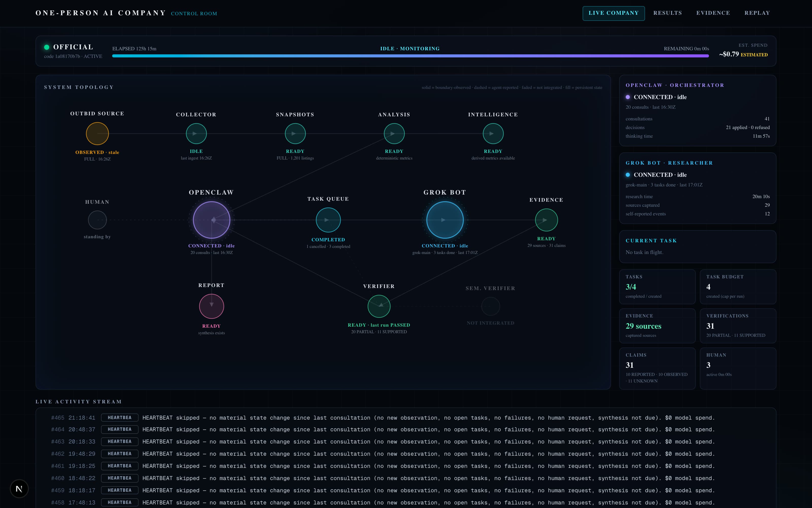Click the topology legend text line

512,87
